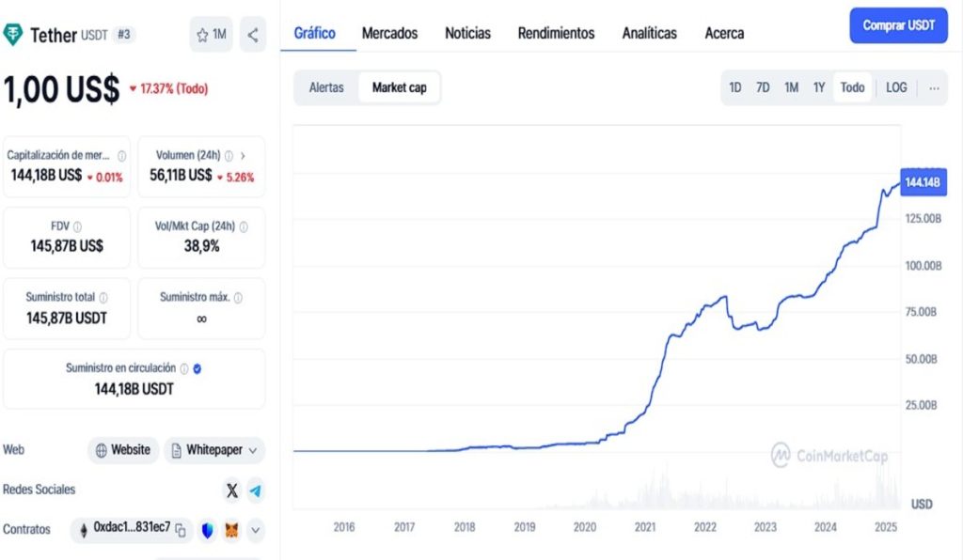The image size is (963, 560).
Task: Expand the Contratos chevron for more networks
Action: coord(254,529)
